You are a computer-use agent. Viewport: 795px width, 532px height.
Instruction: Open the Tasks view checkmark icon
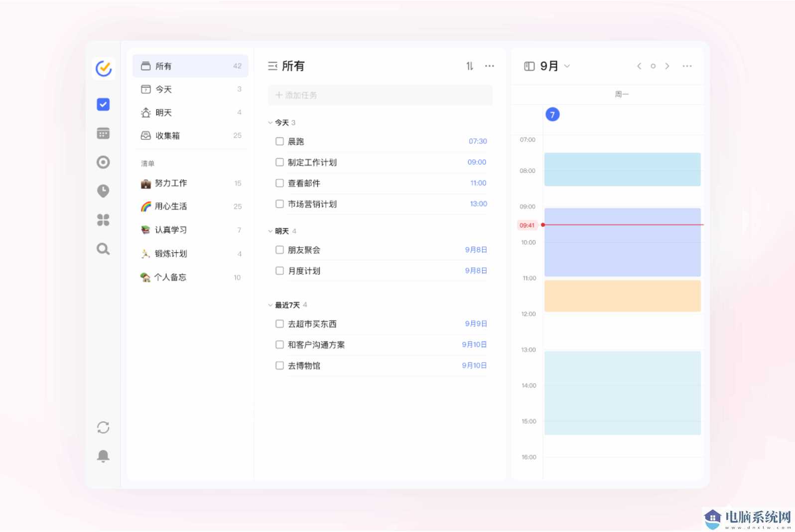click(103, 105)
